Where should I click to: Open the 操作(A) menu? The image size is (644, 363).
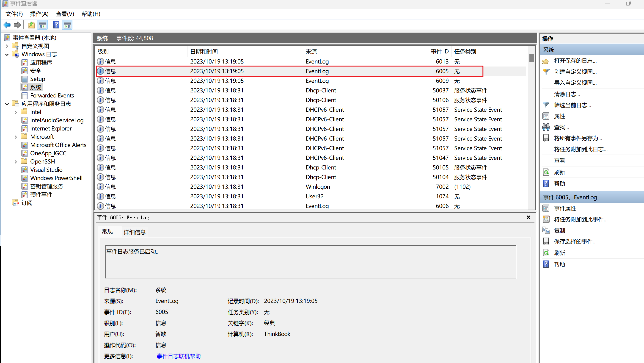39,14
